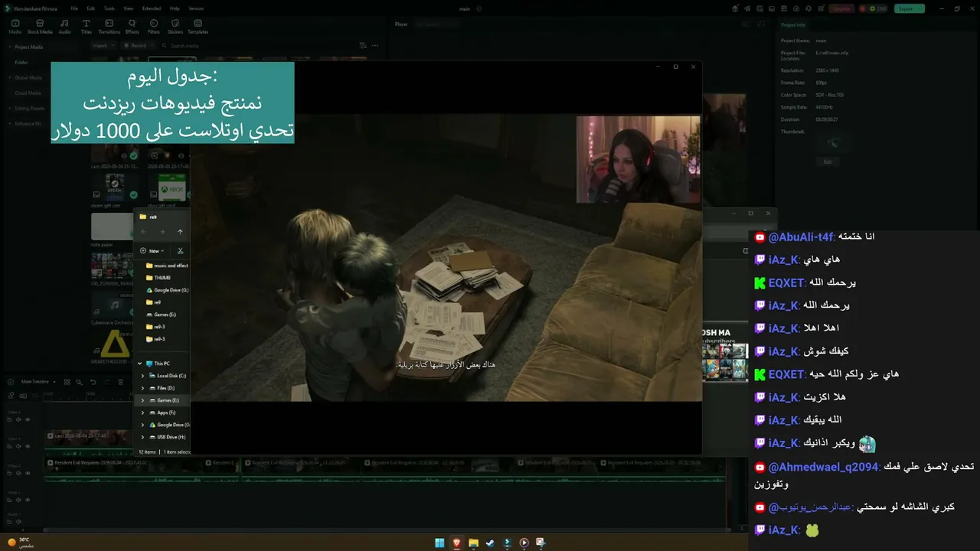Open Brave browser from the taskbar
The width and height of the screenshot is (980, 551).
coord(456,543)
